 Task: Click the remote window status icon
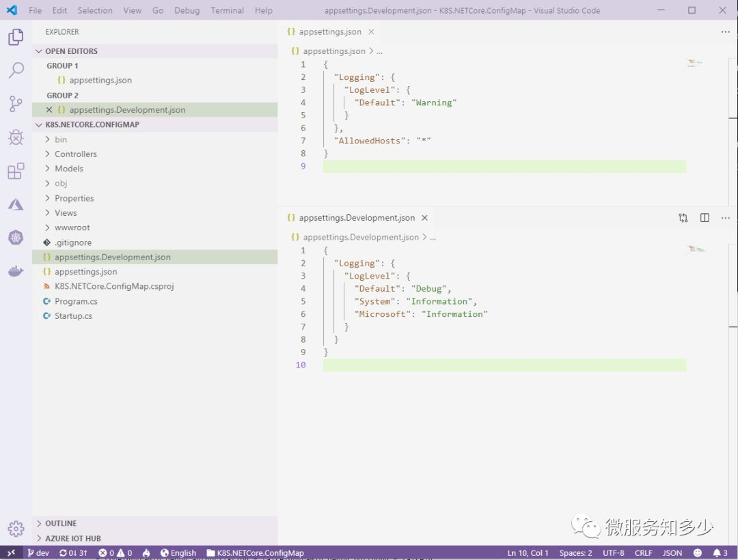click(x=12, y=553)
